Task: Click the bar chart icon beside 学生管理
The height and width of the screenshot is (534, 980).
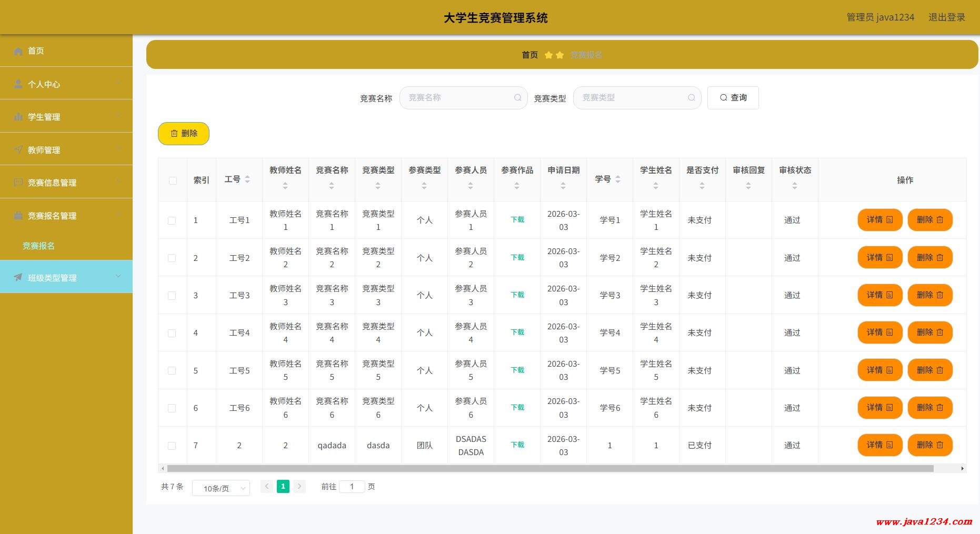Action: tap(18, 117)
